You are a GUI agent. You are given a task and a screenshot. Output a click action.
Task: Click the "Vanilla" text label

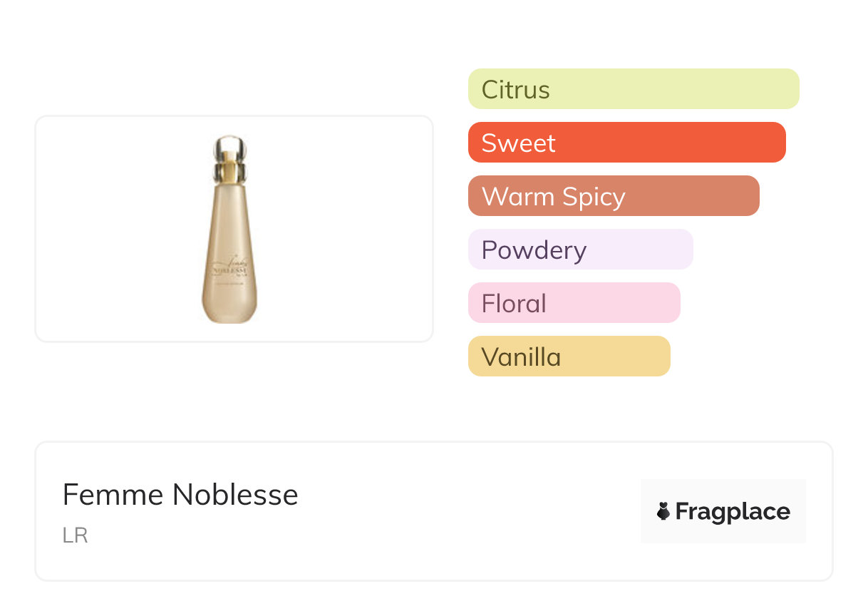coord(521,356)
